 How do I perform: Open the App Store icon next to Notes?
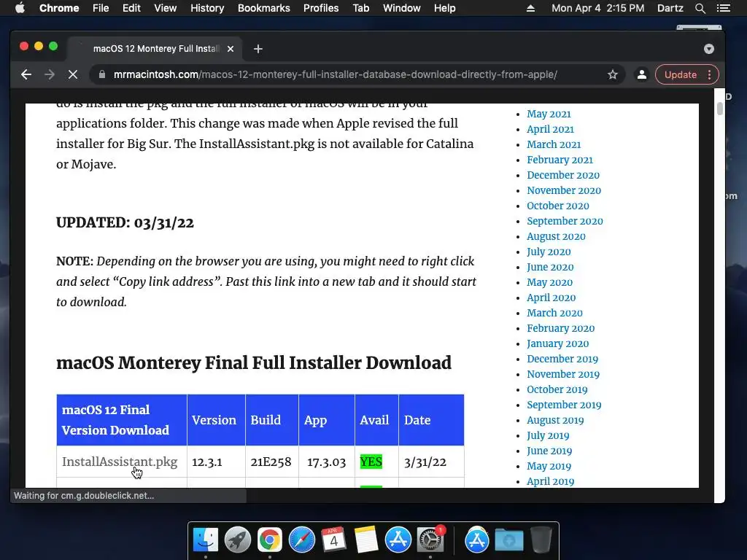pos(398,540)
